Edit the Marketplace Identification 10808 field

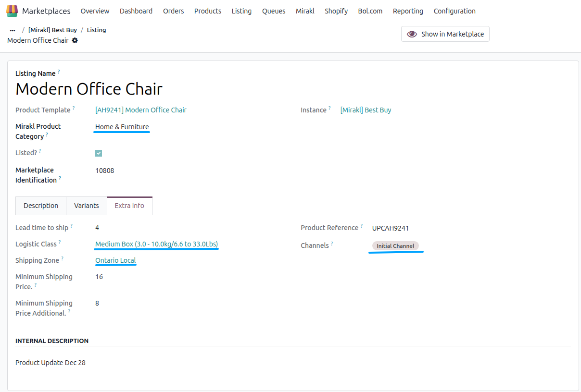pos(105,171)
